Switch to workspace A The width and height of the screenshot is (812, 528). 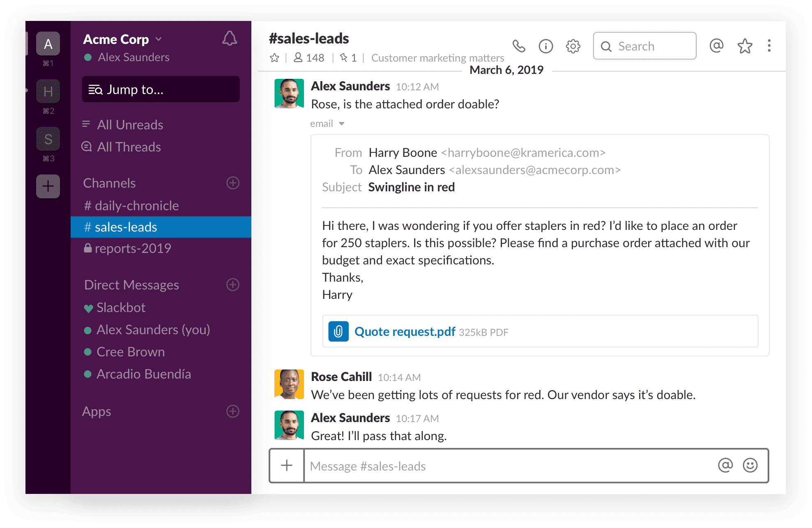click(48, 44)
